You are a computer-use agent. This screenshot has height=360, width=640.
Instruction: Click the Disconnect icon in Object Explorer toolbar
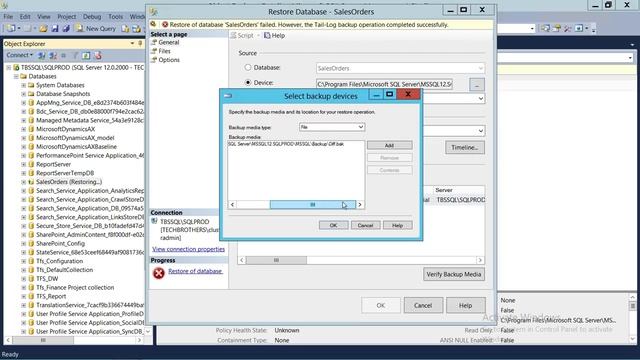[53, 55]
